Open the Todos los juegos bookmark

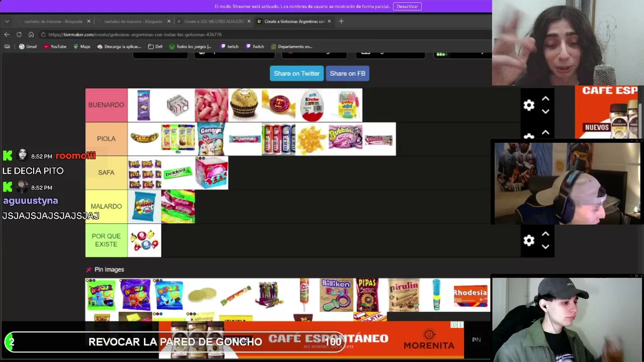pos(190,46)
